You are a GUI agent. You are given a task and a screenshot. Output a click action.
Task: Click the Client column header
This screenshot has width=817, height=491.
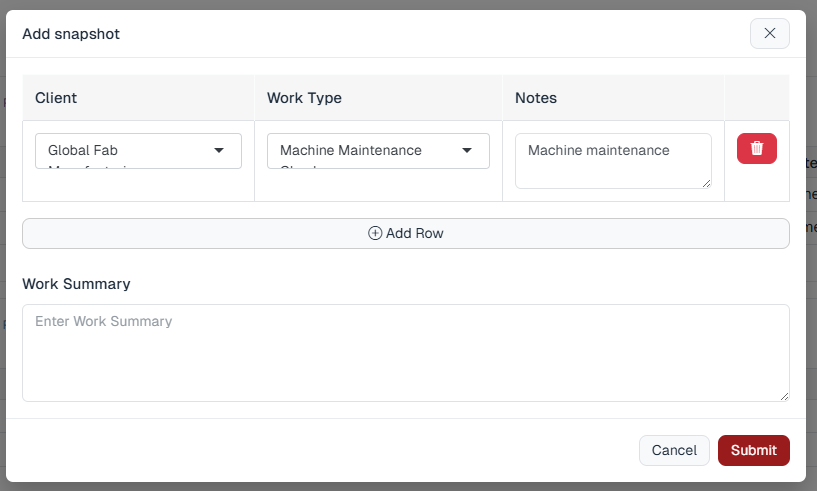(56, 98)
